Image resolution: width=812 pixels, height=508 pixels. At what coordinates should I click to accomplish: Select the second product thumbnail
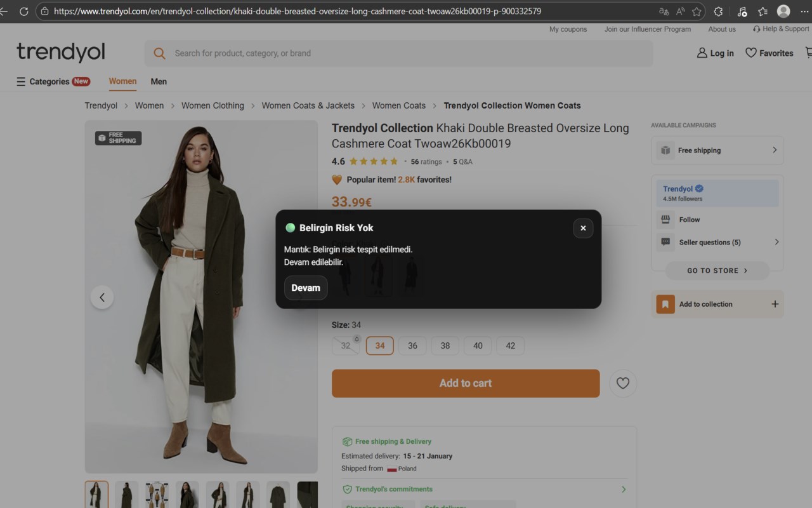(127, 495)
